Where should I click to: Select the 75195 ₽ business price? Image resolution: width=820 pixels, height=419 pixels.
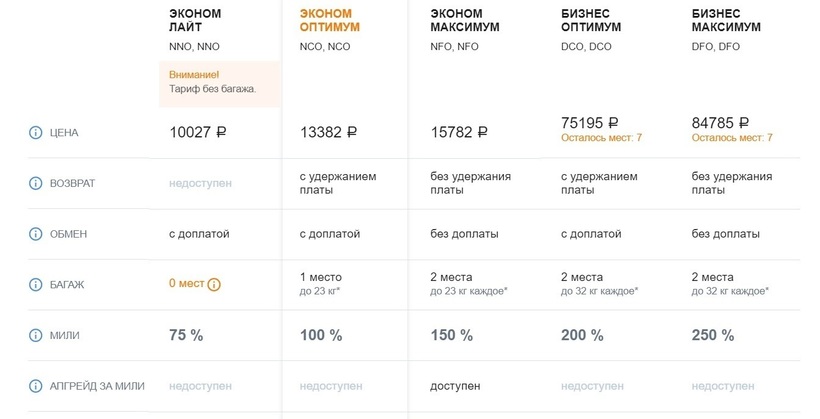pos(590,122)
